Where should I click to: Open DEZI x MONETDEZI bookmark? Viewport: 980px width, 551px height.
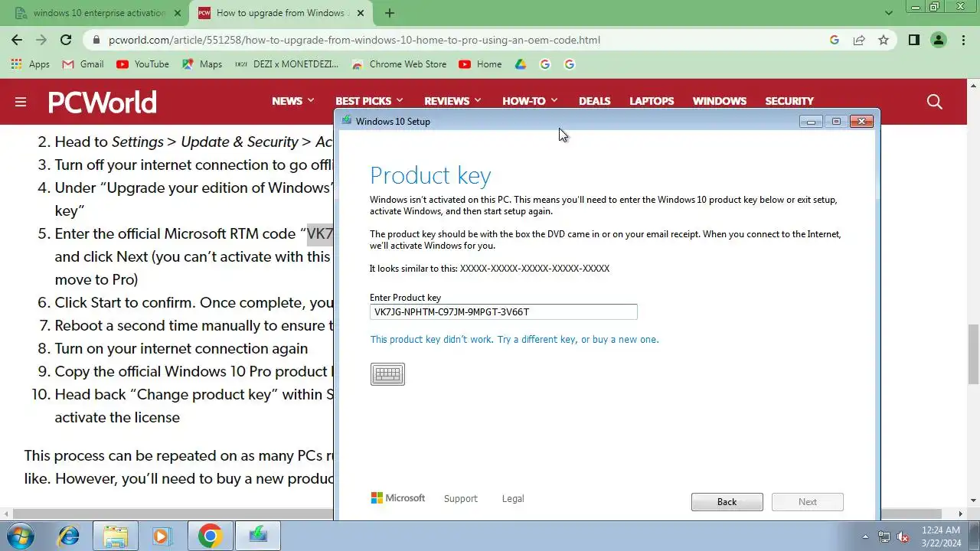tap(286, 64)
